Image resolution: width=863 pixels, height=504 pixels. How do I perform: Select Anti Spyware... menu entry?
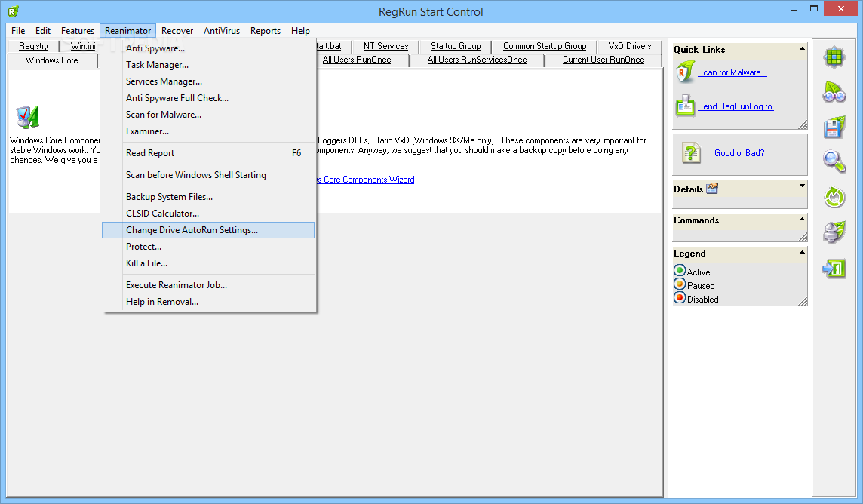pyautogui.click(x=208, y=48)
